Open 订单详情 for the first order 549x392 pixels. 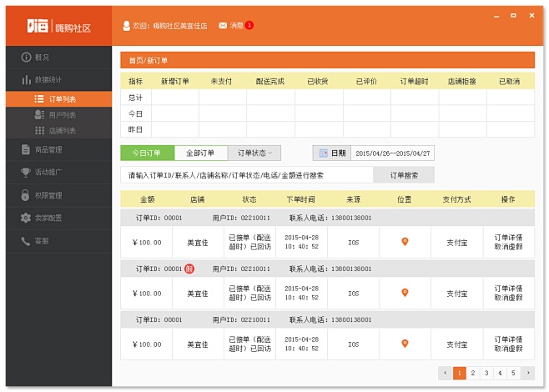tap(507, 238)
